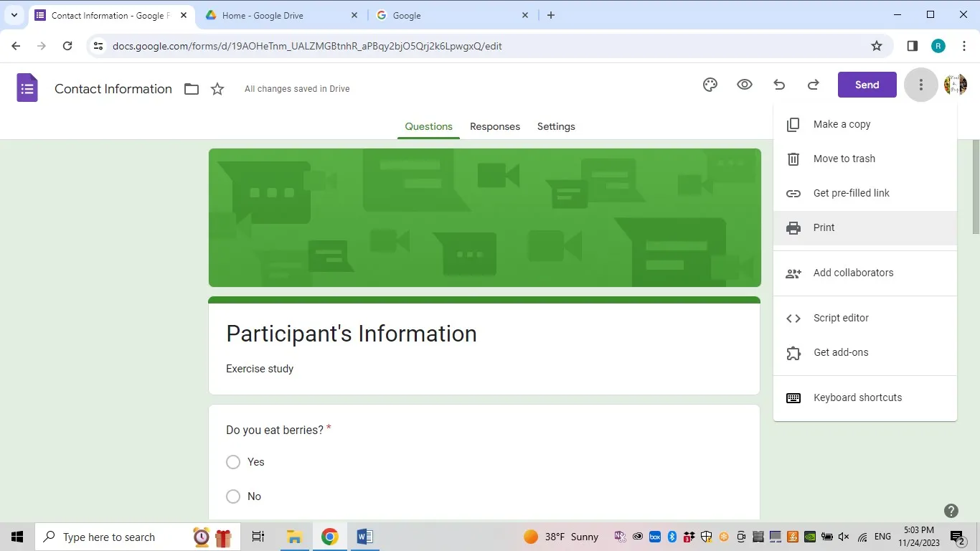980x551 pixels.
Task: Open the three-dot more options menu
Action: [920, 85]
